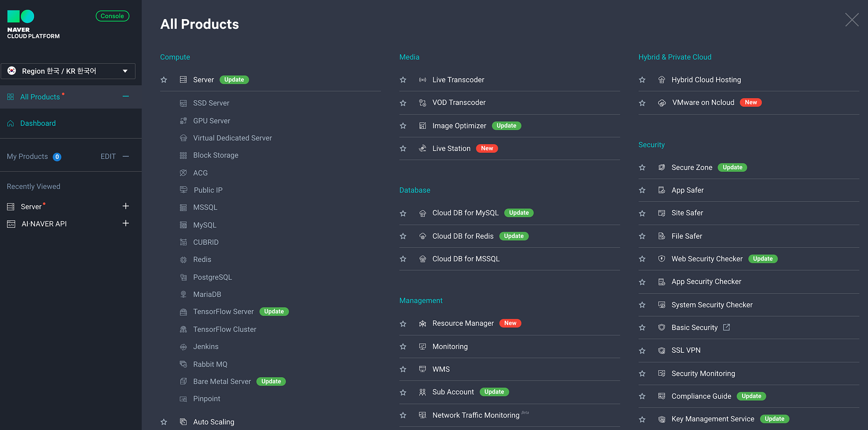Star the Live Transcoder product
This screenshot has height=430, width=868.
(x=403, y=80)
